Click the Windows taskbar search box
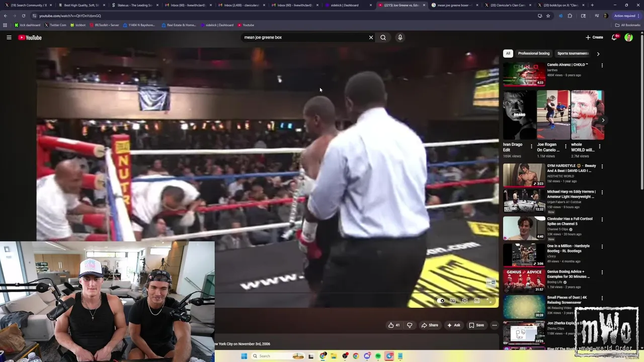The width and height of the screenshot is (644, 362). click(x=278, y=356)
